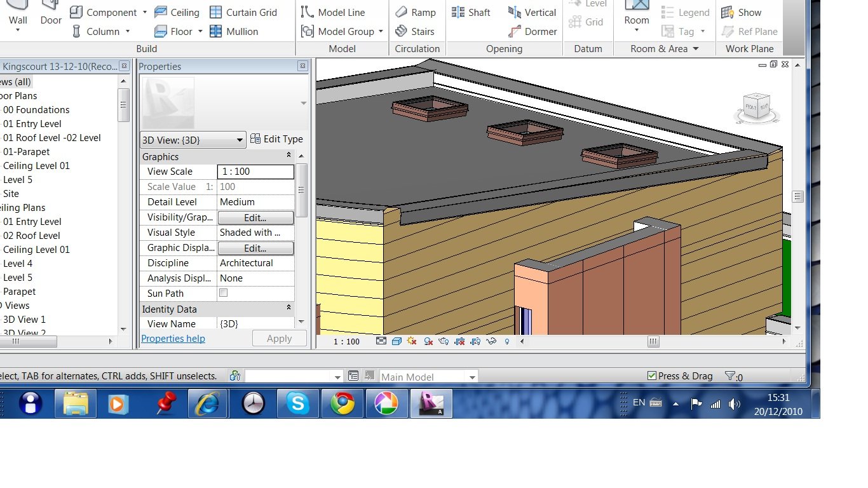The height and width of the screenshot is (488, 868).
Task: Open Google Chrome from the taskbar
Action: pos(342,403)
